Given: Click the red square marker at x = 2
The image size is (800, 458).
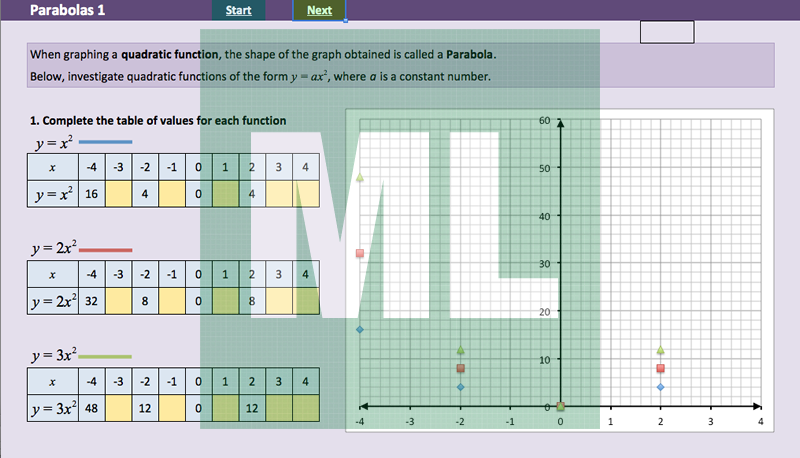Looking at the screenshot, I should pyautogui.click(x=660, y=368).
